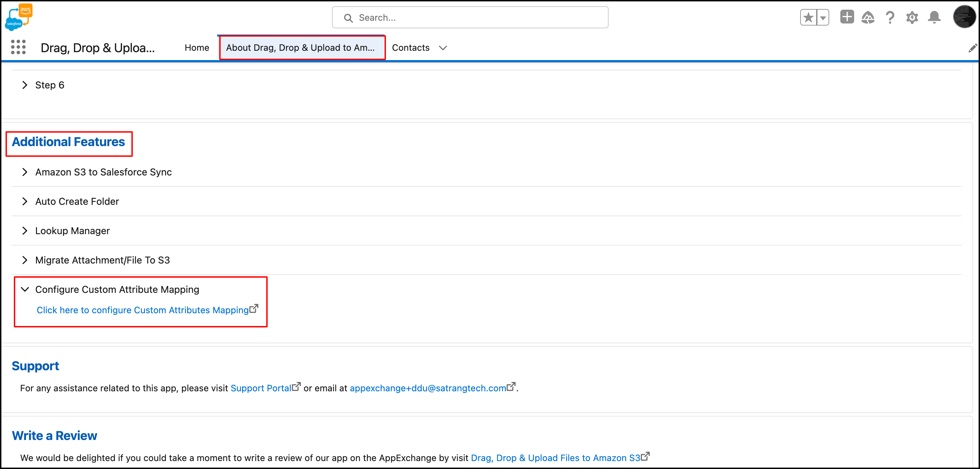Open the Notifications bell icon
This screenshot has width=980, height=469.
pos(934,18)
